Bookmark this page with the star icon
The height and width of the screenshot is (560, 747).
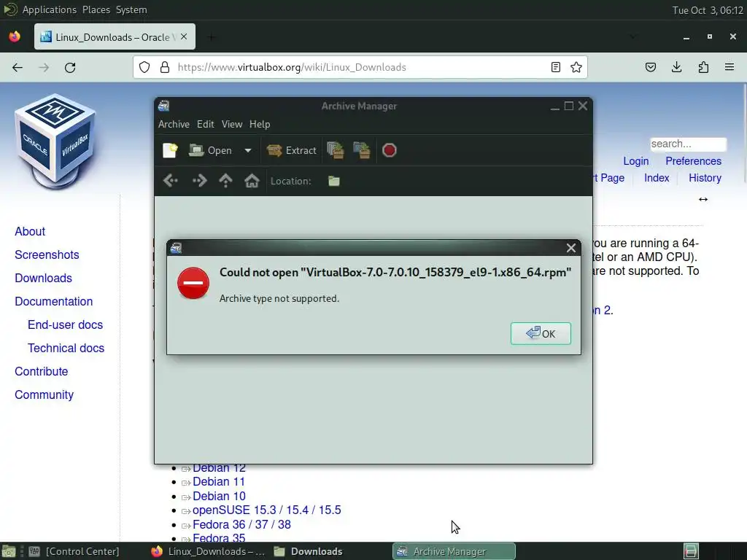(x=576, y=67)
